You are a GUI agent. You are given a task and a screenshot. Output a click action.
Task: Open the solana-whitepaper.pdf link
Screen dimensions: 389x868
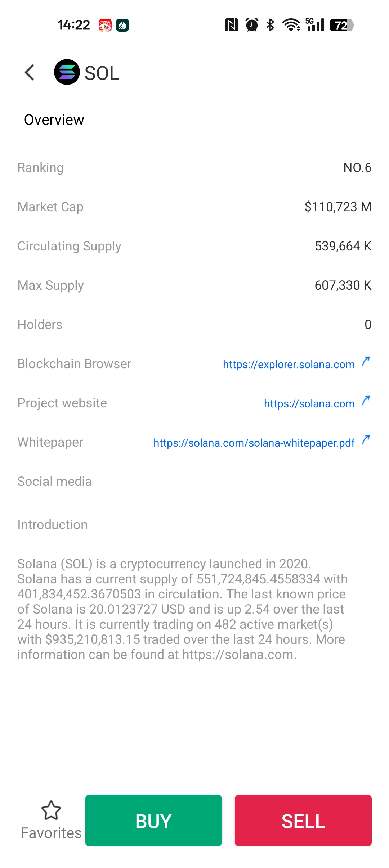point(254,443)
